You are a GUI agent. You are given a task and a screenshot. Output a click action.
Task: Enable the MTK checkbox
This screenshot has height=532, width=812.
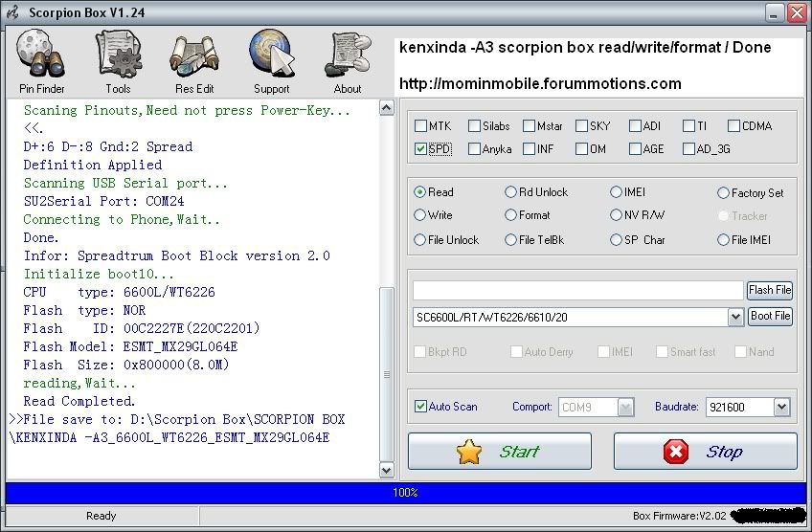point(420,126)
